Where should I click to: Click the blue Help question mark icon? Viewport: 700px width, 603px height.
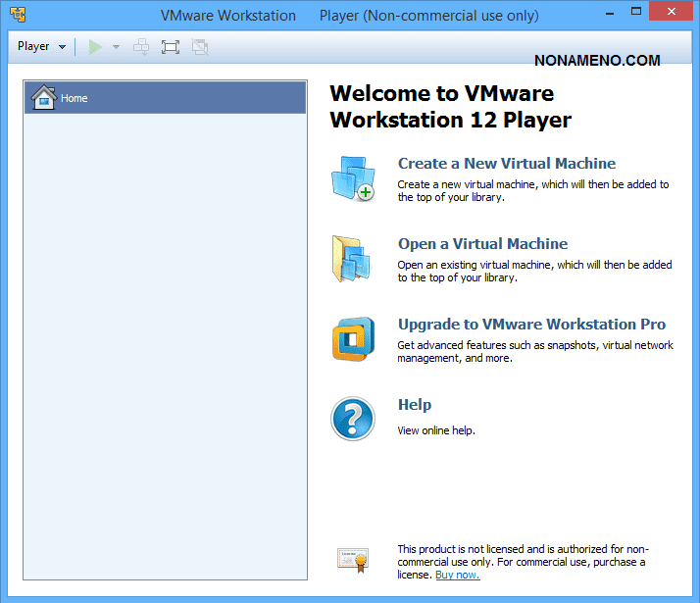pos(352,419)
